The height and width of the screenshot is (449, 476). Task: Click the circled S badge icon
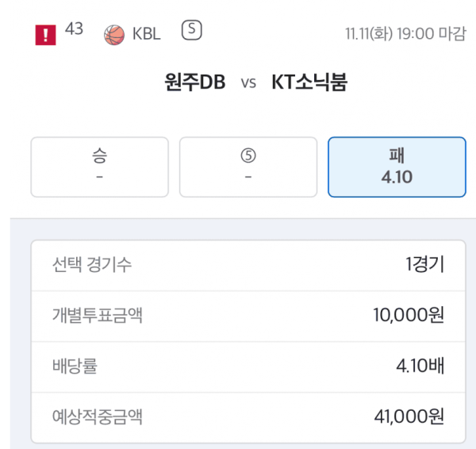click(192, 31)
